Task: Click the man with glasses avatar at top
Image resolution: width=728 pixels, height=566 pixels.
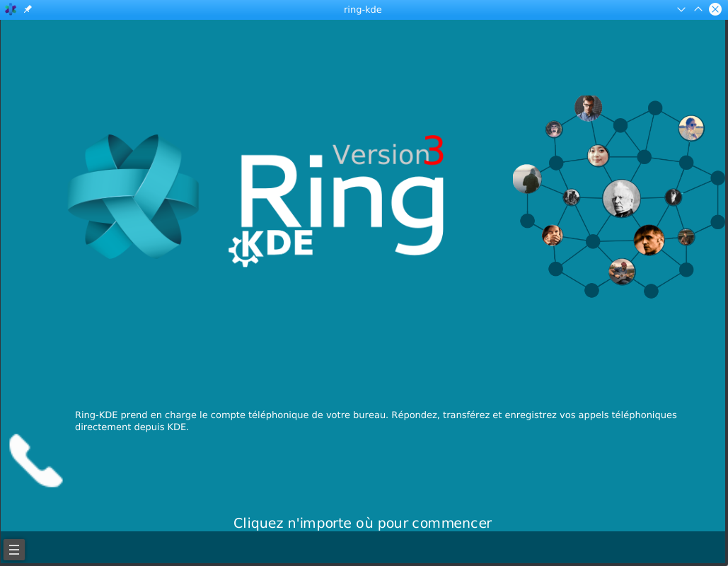Action: click(588, 108)
